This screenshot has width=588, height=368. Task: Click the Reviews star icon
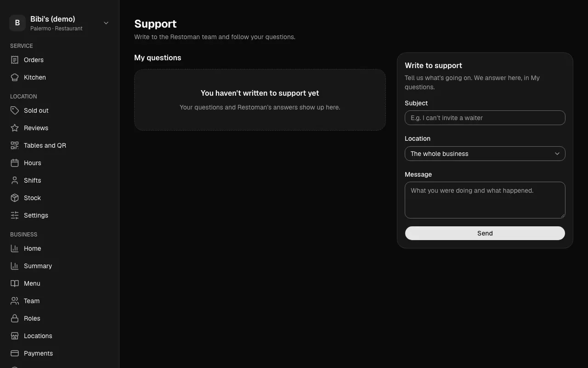(15, 128)
